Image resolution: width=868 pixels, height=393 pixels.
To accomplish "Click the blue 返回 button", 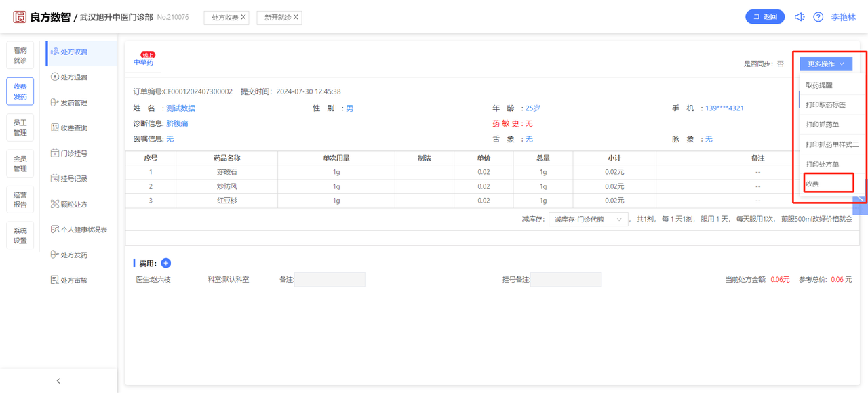I will click(x=765, y=17).
